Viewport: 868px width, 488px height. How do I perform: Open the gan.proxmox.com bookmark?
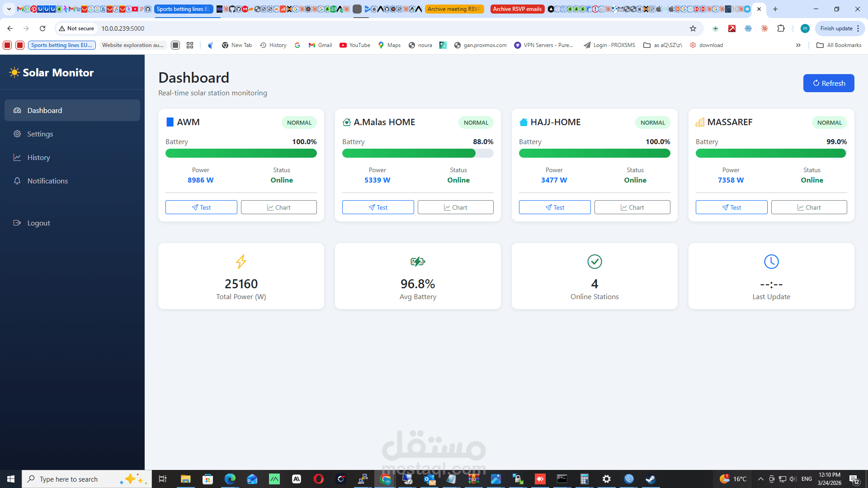pos(480,45)
